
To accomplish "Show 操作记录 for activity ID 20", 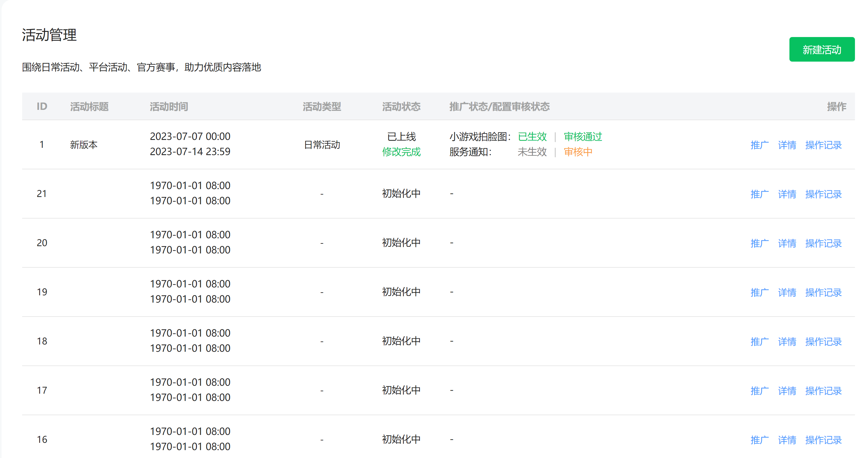I will [x=823, y=243].
